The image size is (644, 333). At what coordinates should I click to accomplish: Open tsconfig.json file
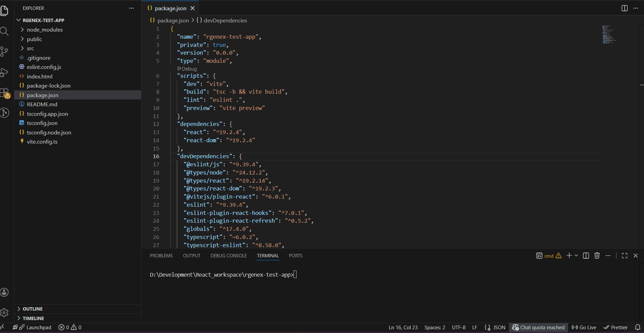click(78, 123)
